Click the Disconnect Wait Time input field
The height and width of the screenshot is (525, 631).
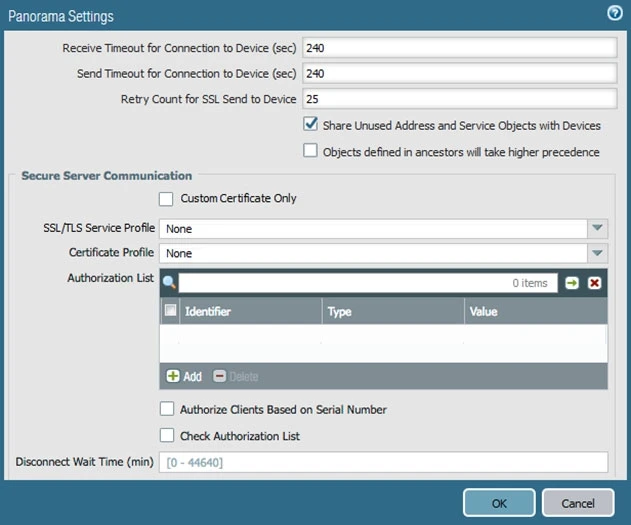click(383, 462)
